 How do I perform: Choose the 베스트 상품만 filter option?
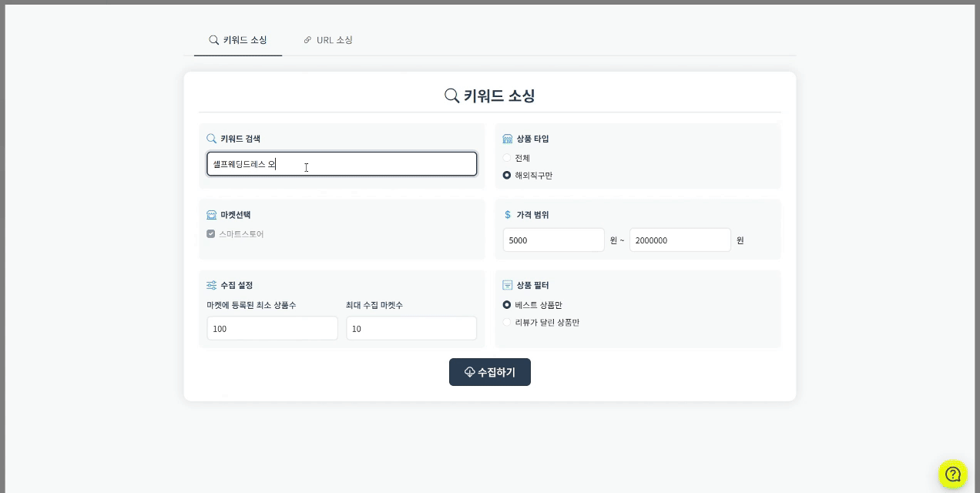(x=507, y=305)
